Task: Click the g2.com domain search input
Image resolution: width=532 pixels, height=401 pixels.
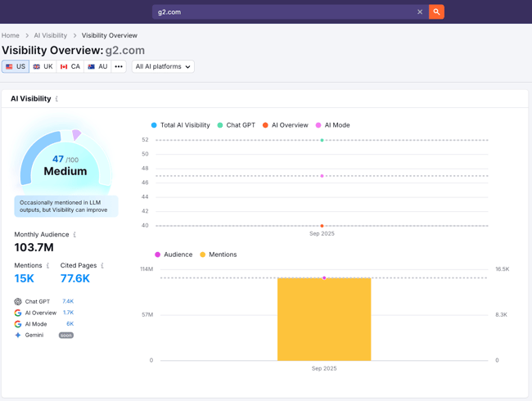Action: tap(282, 12)
